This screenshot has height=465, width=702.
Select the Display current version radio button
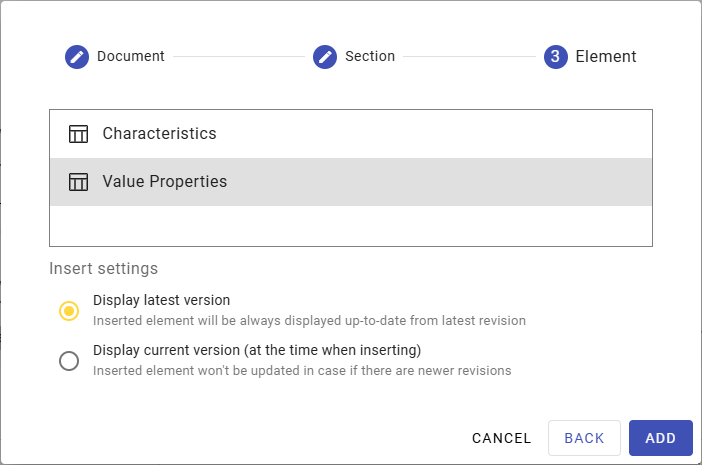(x=69, y=361)
